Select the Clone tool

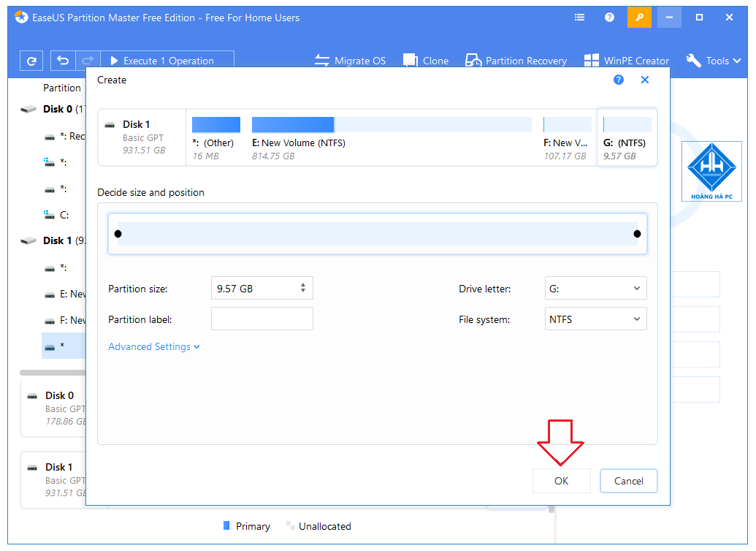pyautogui.click(x=426, y=61)
